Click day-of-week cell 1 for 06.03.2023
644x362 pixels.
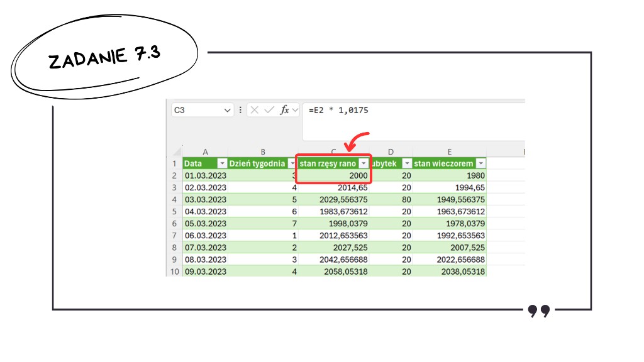coord(262,235)
